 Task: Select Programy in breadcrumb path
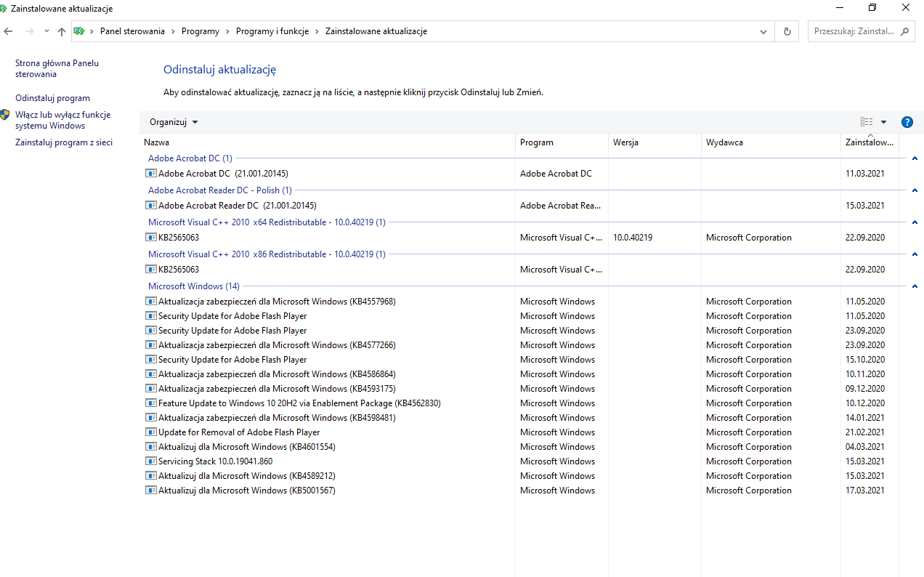200,31
